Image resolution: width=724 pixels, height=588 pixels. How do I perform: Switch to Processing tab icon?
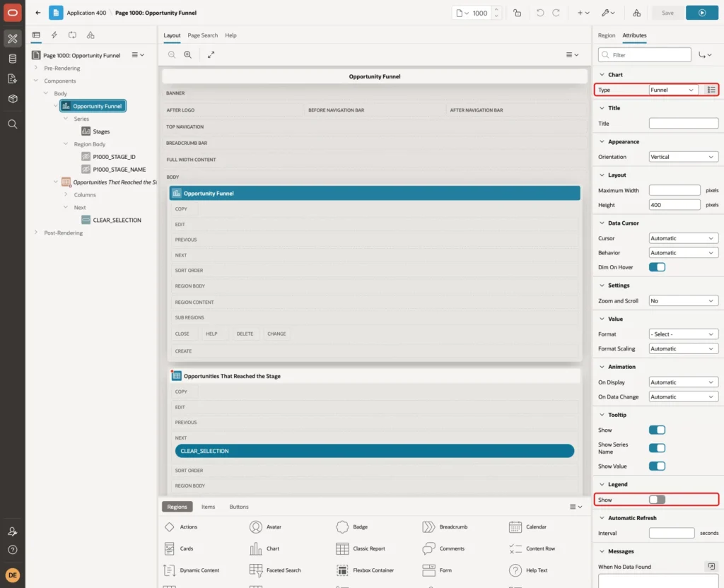tap(73, 35)
